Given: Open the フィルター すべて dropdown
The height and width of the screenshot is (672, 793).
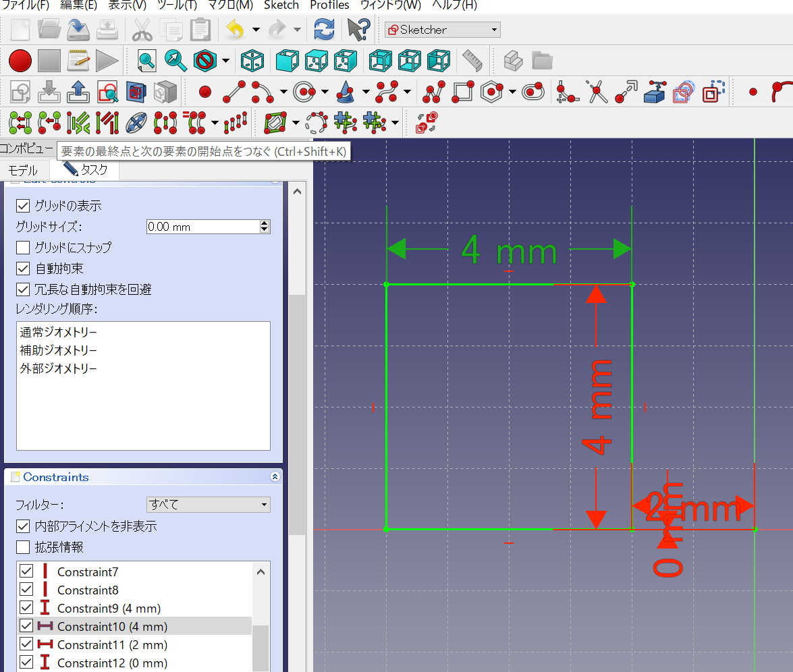Looking at the screenshot, I should click(209, 505).
